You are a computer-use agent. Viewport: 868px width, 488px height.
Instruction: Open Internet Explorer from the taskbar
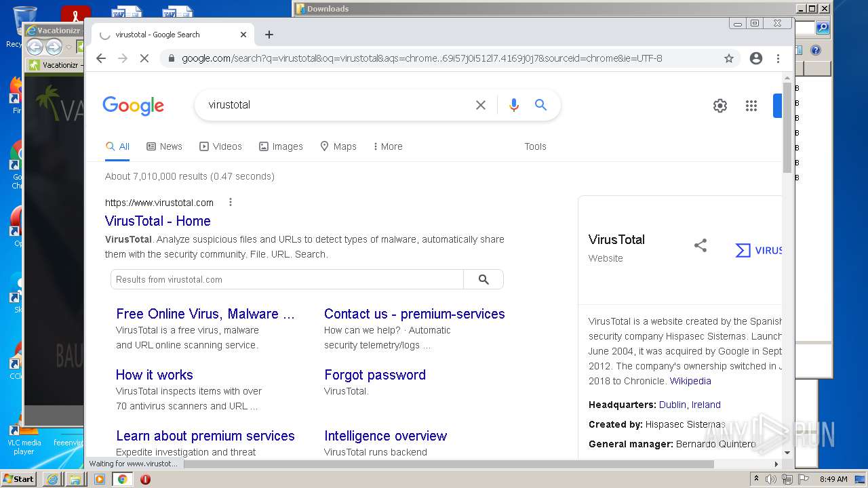(x=52, y=479)
